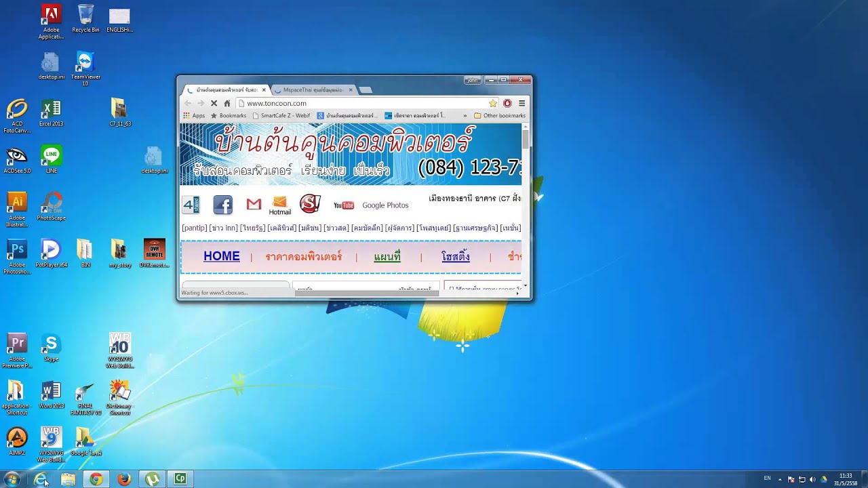Launch FINAL FANTASY VIII shortcut
The height and width of the screenshot is (488, 868).
[85, 399]
